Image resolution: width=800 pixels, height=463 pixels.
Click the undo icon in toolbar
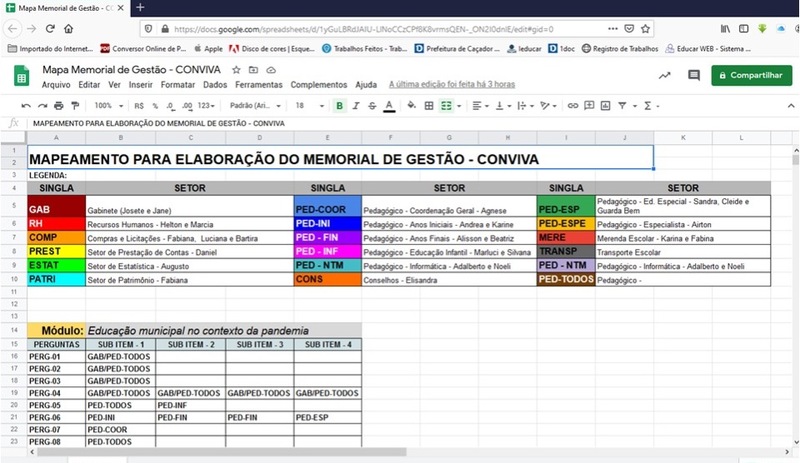point(26,105)
